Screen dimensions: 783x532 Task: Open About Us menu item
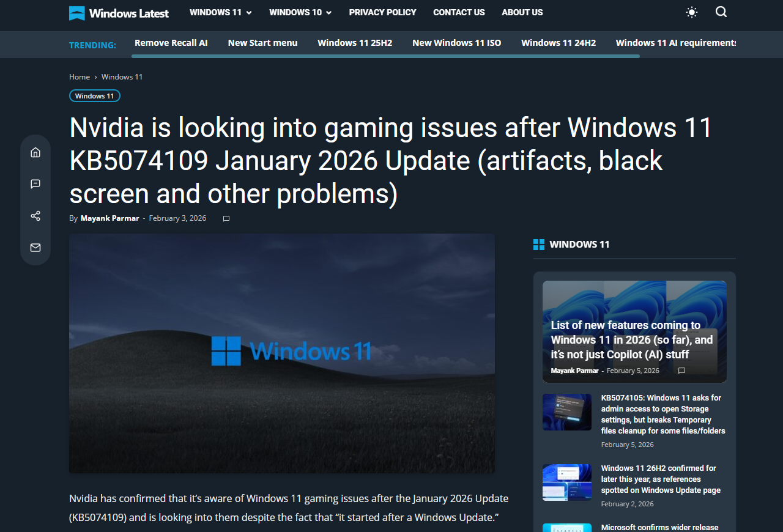(x=522, y=12)
